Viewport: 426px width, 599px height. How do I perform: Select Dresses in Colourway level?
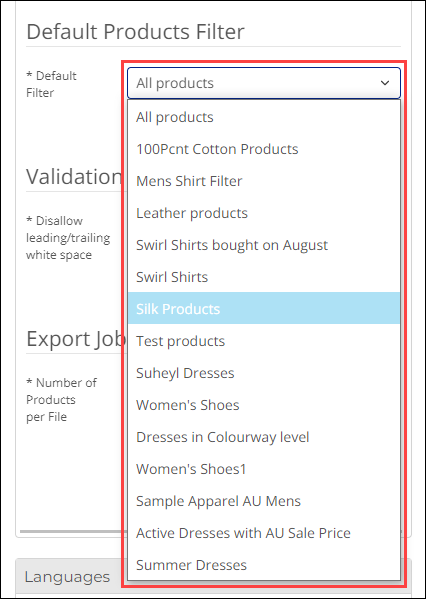[264, 437]
